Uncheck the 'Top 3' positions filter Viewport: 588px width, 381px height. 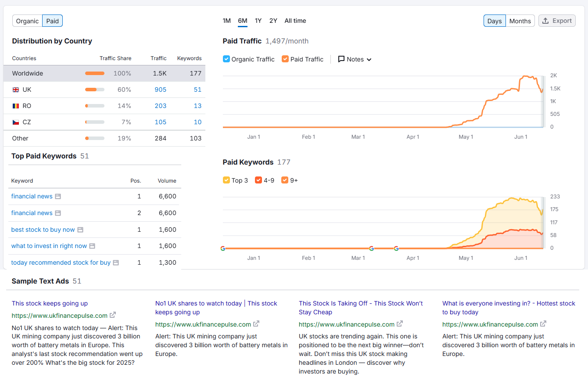(x=226, y=180)
